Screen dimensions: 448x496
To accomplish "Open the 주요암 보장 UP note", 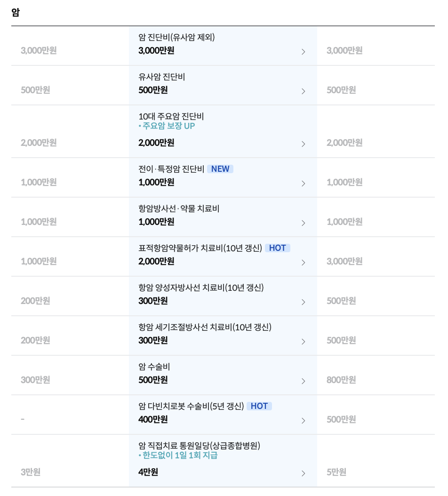I will (x=167, y=126).
